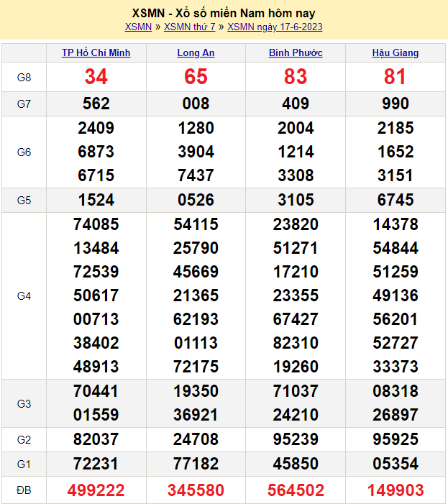Click the Long An special prize 345580
The image size is (448, 504).
pos(196,490)
